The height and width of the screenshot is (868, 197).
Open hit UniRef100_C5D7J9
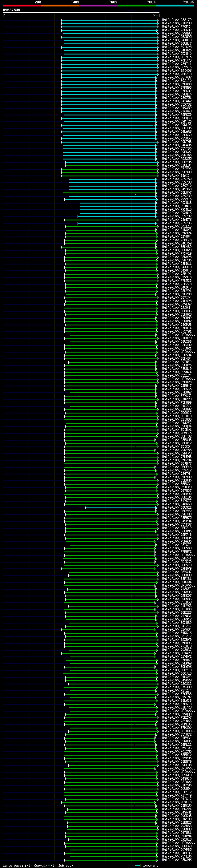(177, 528)
